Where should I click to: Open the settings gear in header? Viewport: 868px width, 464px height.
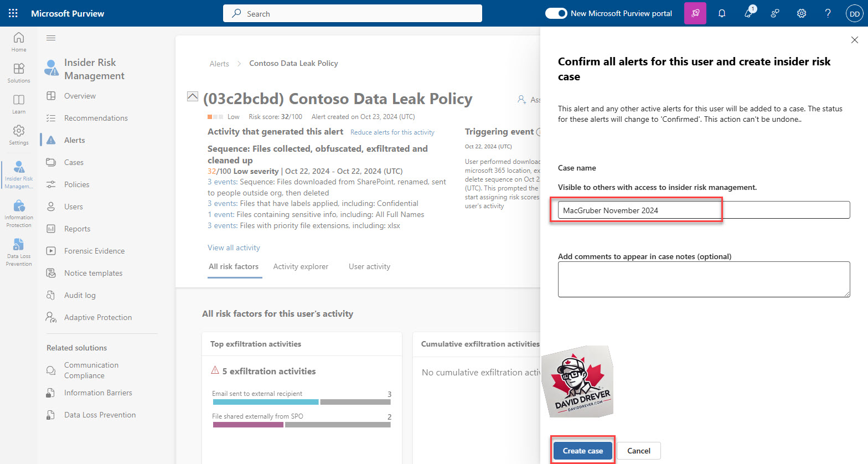(802, 13)
